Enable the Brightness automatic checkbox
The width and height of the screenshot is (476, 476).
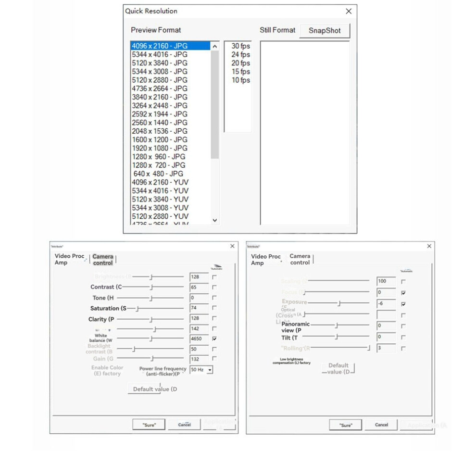click(x=214, y=277)
